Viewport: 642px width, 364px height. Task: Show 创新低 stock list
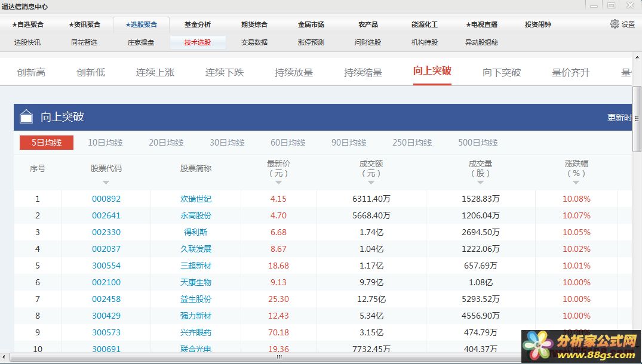tap(91, 73)
